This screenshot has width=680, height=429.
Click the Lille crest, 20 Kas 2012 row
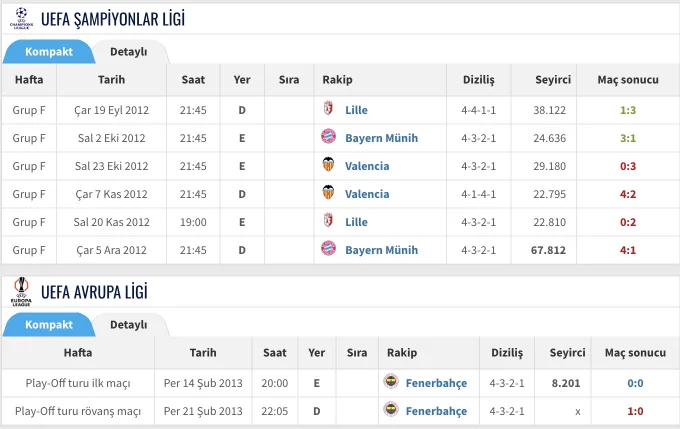(328, 220)
